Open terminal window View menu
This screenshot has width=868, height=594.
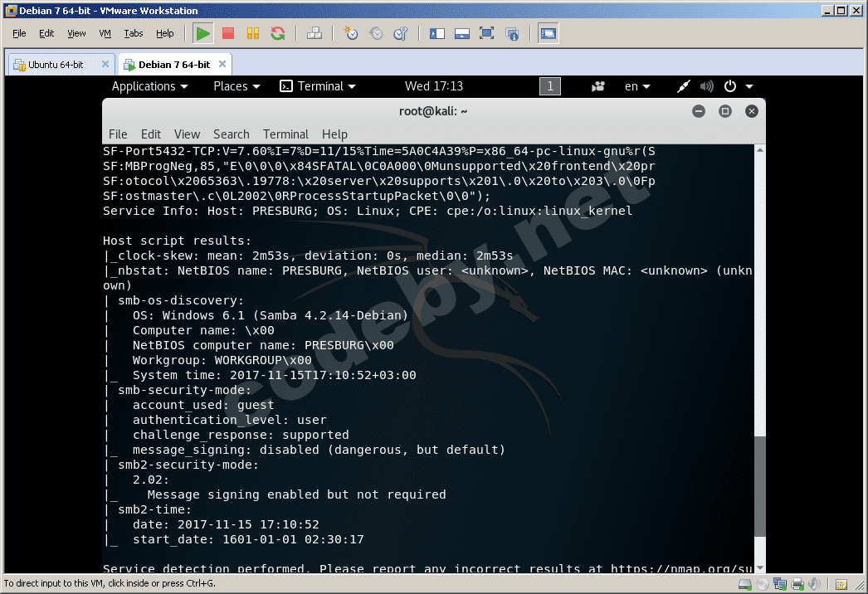coord(187,134)
